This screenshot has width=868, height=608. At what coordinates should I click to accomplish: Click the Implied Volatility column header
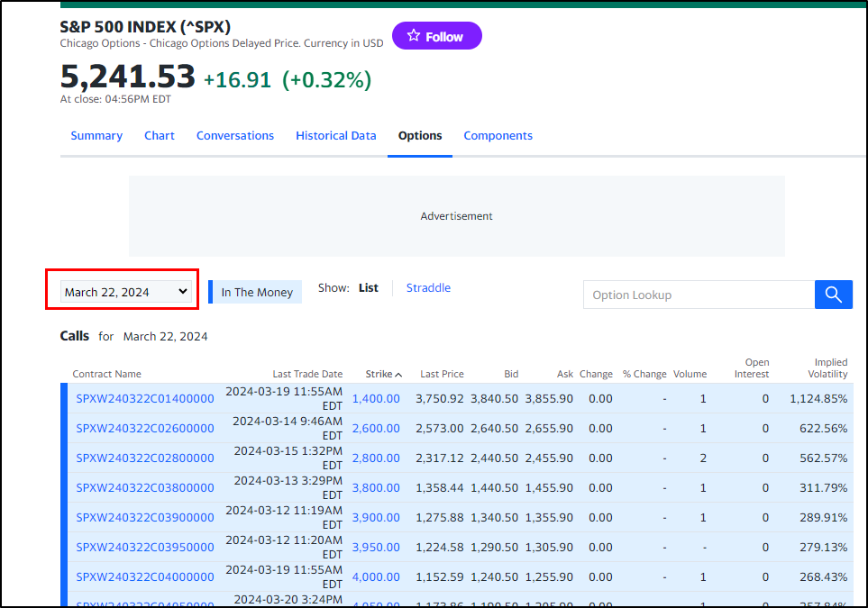point(827,368)
